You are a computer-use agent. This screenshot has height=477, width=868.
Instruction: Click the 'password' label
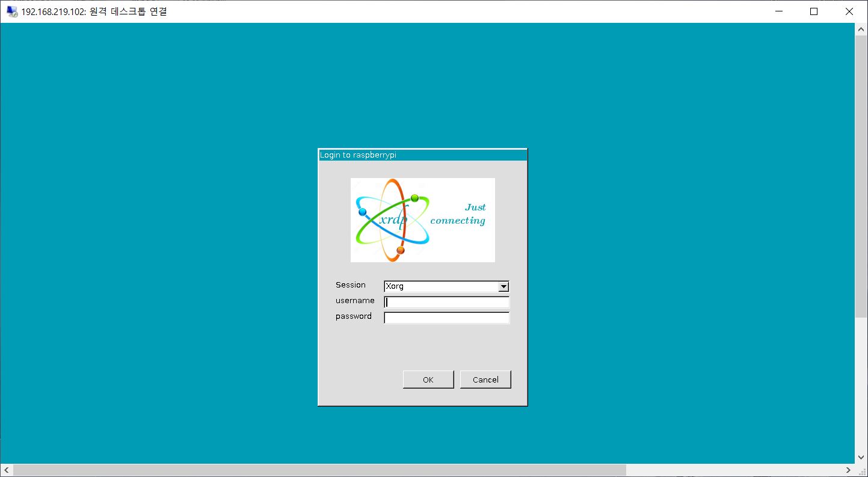(354, 316)
